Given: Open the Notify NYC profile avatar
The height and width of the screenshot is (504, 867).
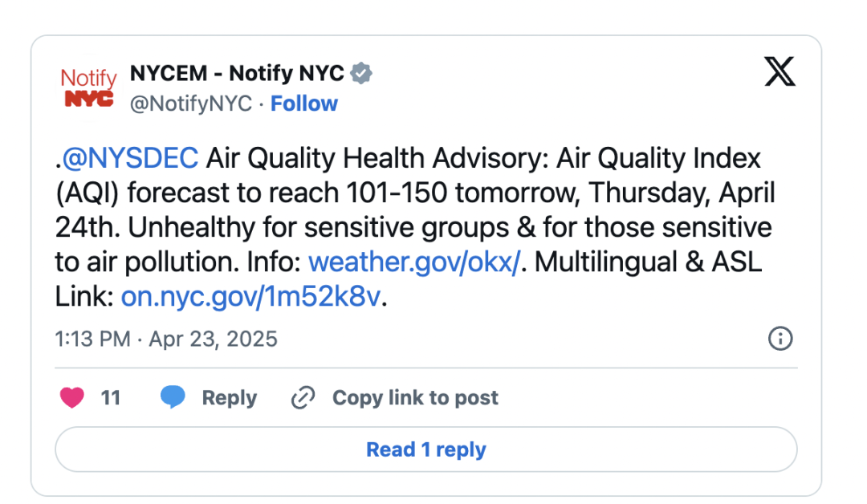Looking at the screenshot, I should (88, 87).
